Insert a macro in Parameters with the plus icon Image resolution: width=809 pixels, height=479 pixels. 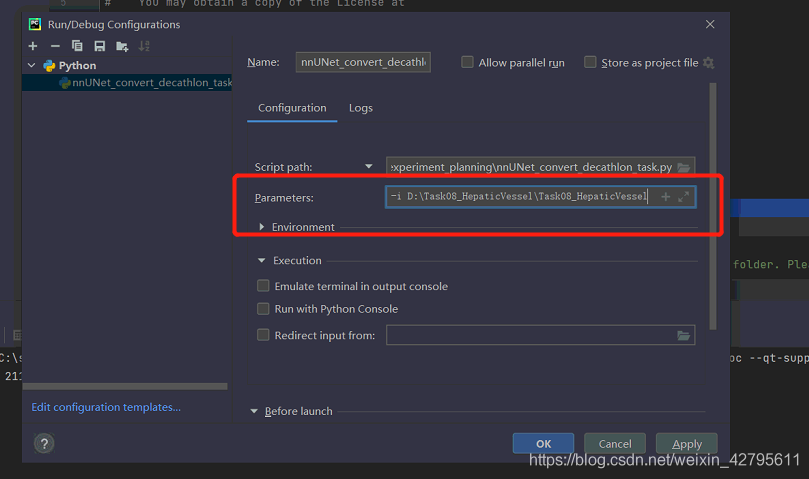666,197
